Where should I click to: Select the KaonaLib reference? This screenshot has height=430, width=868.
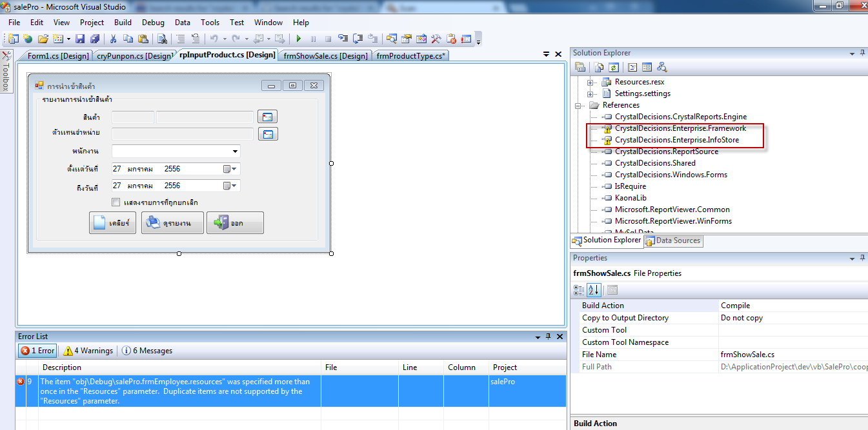(631, 198)
